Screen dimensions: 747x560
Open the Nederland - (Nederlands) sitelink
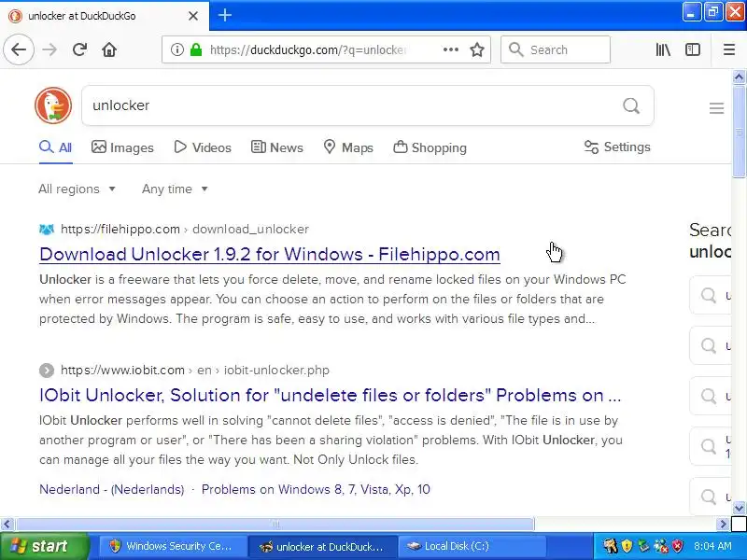[111, 489]
